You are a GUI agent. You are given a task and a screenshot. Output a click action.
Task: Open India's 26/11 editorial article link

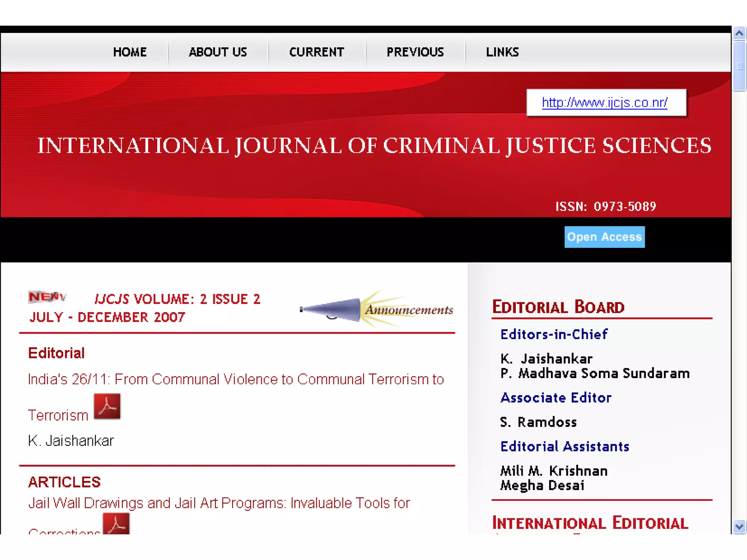236,380
